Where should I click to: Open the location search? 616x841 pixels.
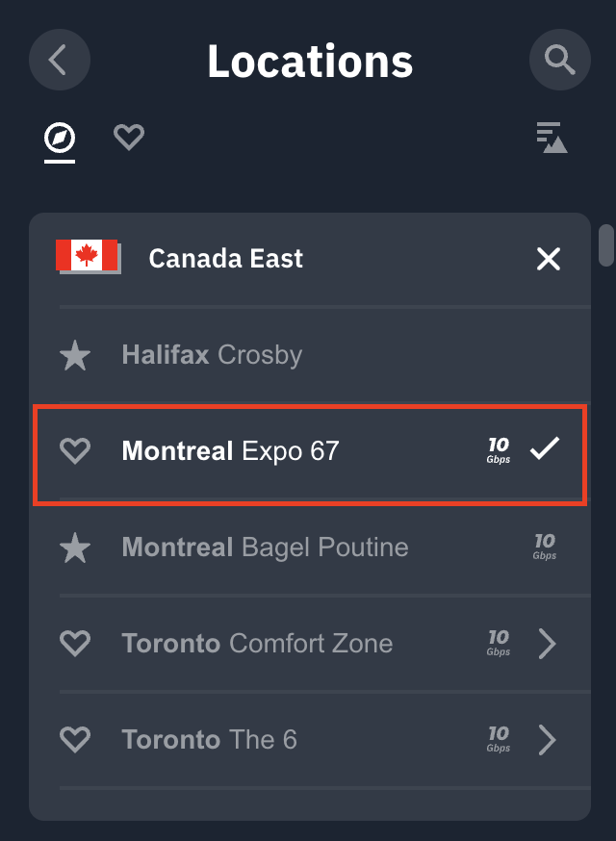[x=559, y=60]
